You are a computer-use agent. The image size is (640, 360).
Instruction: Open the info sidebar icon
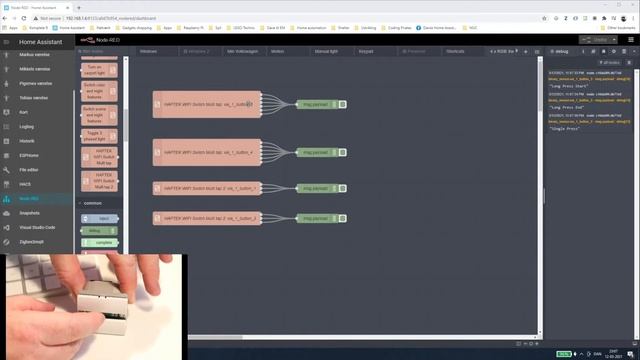pyautogui.click(x=583, y=51)
